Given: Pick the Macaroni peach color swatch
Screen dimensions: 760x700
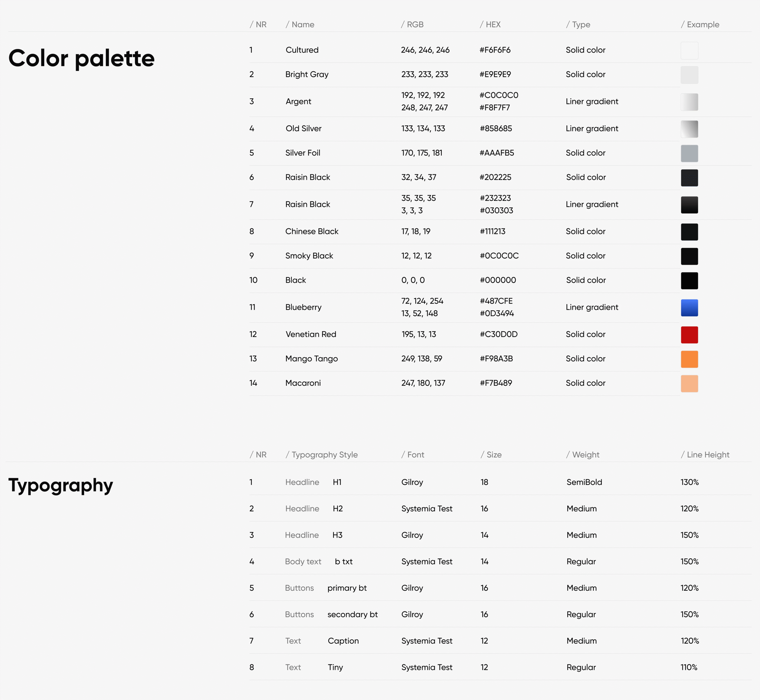Looking at the screenshot, I should point(689,383).
